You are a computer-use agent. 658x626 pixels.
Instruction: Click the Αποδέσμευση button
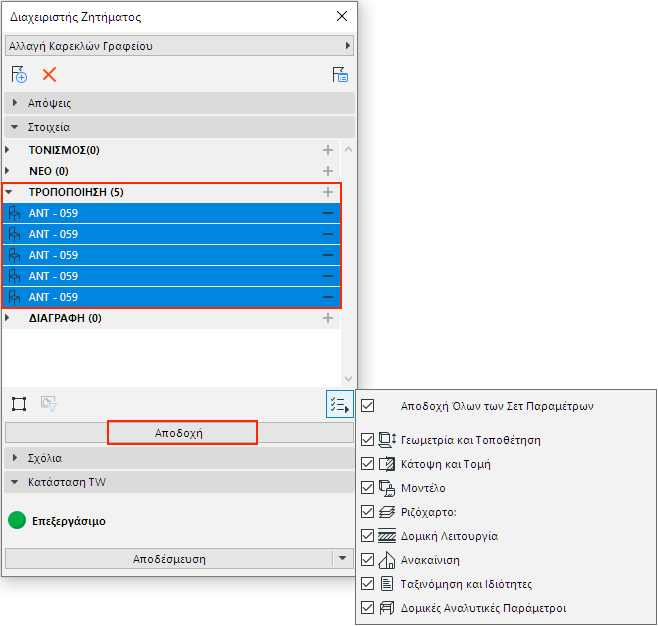coord(169,559)
